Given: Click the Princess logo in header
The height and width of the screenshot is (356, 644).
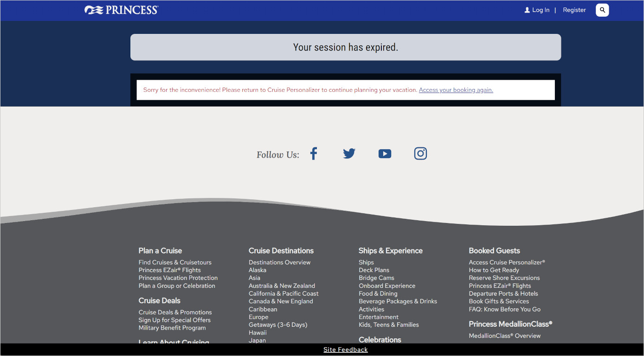Looking at the screenshot, I should coord(121,10).
